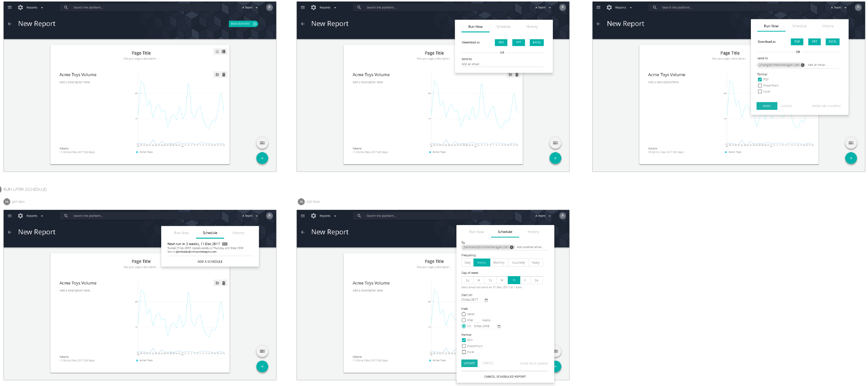Click the ADD A SCHEDULE link

[x=210, y=262]
